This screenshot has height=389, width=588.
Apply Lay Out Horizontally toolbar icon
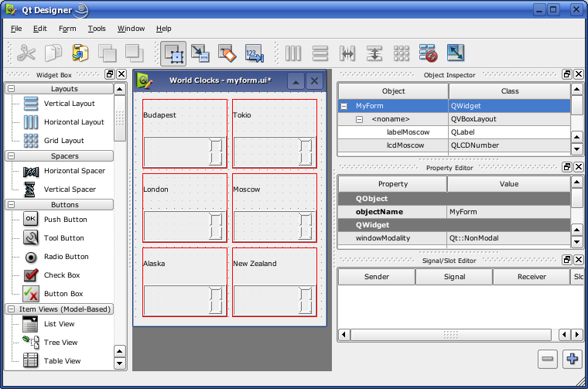coord(293,53)
